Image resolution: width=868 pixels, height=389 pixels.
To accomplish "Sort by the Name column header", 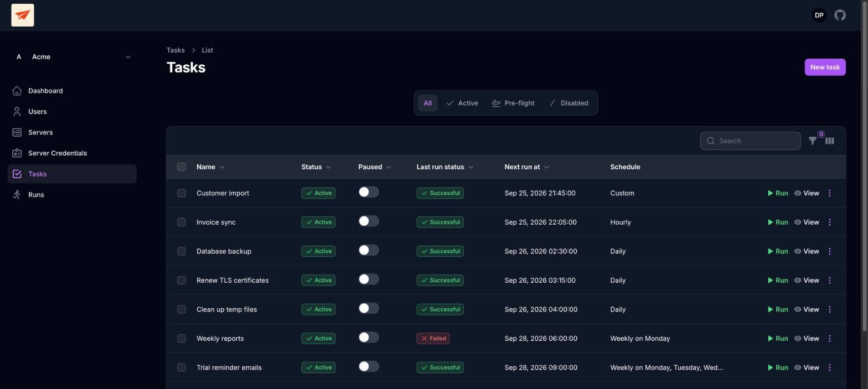I will (210, 167).
